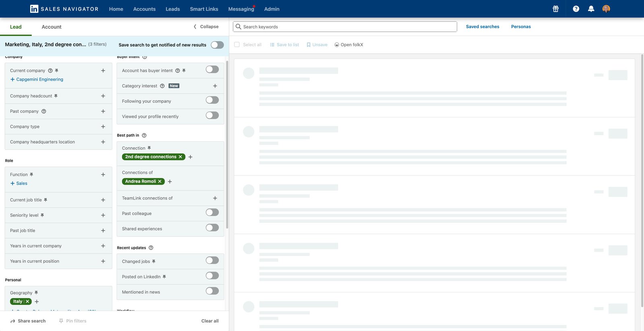Viewport: 644px width, 331px height.
Task: Open the Accounts menu in navigation
Action: click(144, 9)
